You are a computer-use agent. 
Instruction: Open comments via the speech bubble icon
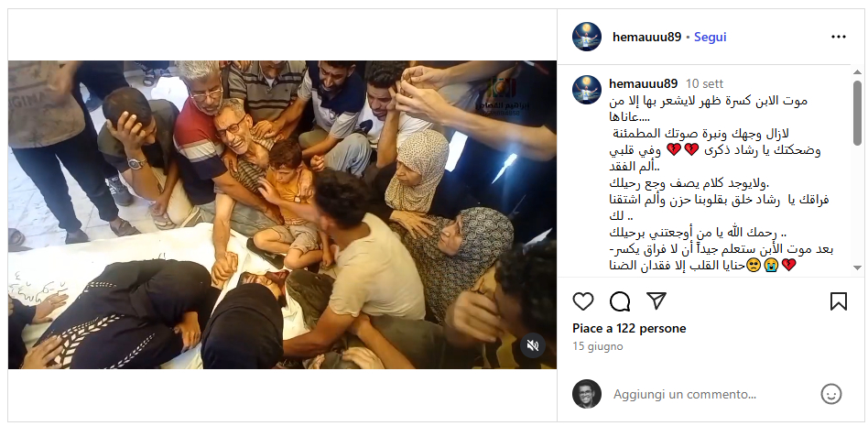pyautogui.click(x=620, y=301)
